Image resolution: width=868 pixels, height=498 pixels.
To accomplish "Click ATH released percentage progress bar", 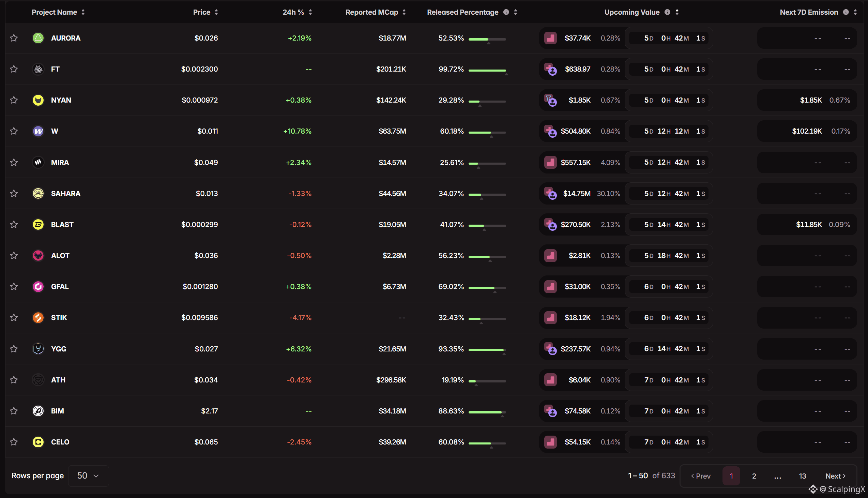I will pyautogui.click(x=487, y=381).
